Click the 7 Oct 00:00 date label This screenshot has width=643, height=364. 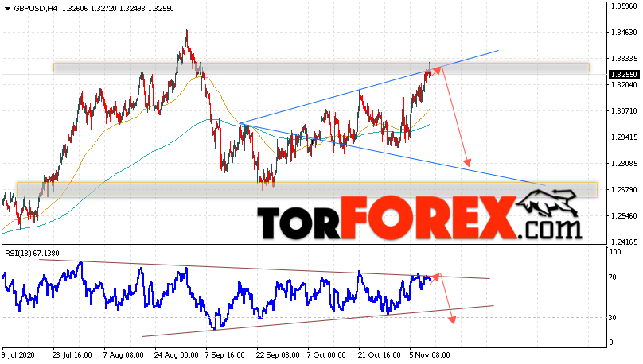click(327, 354)
